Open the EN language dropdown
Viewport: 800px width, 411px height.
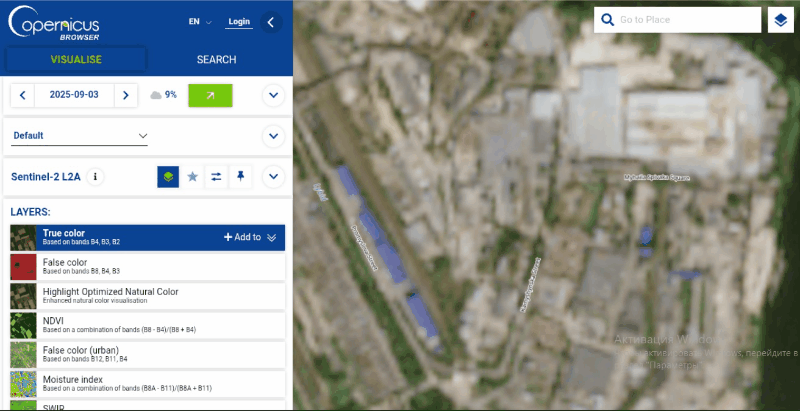coord(200,21)
